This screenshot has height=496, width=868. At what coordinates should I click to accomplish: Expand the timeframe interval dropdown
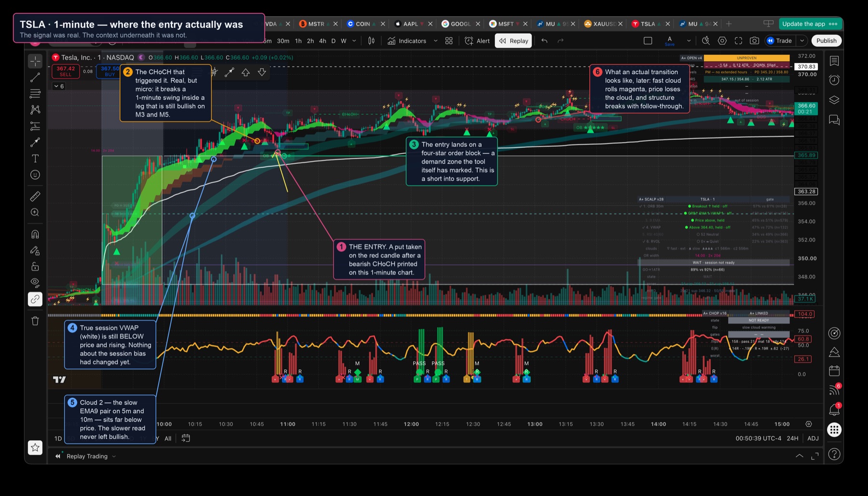(354, 41)
